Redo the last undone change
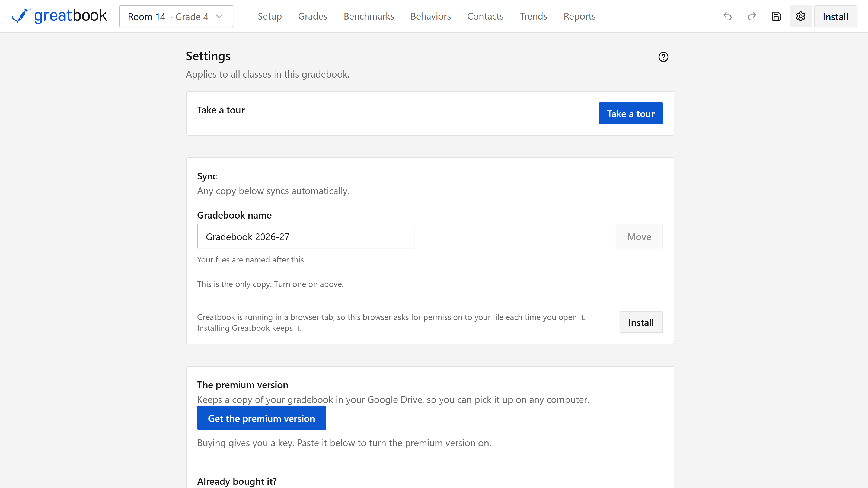 coord(752,16)
